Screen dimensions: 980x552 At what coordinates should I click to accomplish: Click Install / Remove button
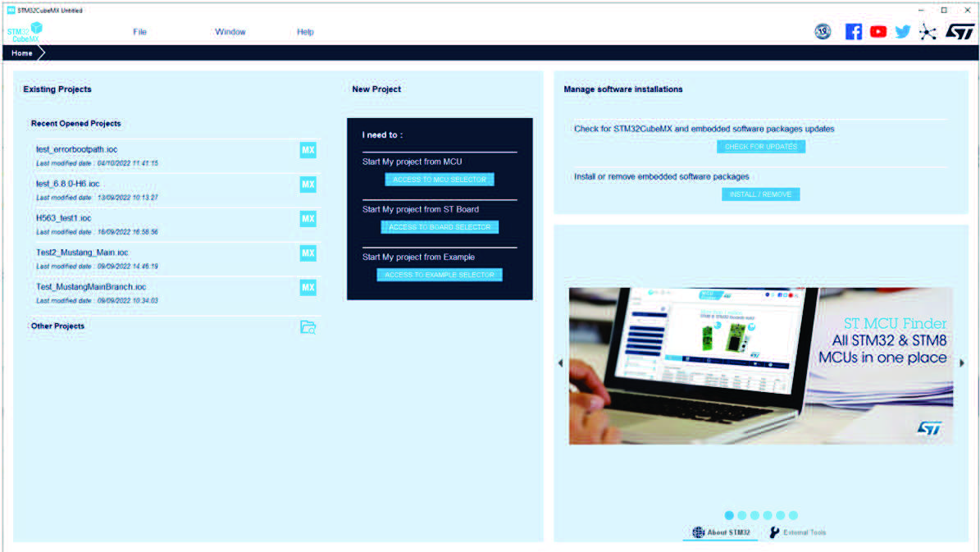(760, 194)
